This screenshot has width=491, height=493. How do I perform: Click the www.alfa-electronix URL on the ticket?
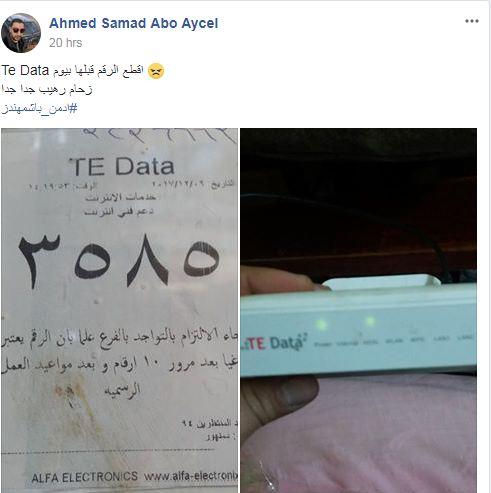[191, 476]
